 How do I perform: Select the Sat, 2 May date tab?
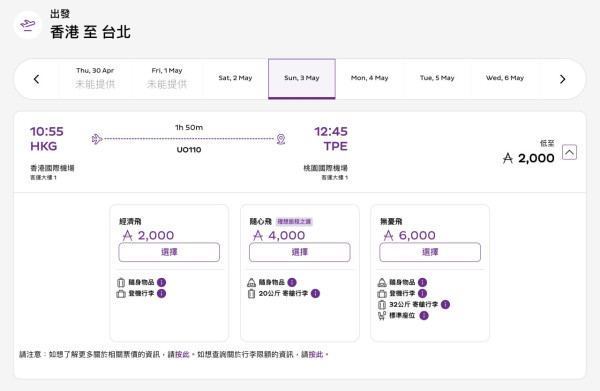point(235,78)
